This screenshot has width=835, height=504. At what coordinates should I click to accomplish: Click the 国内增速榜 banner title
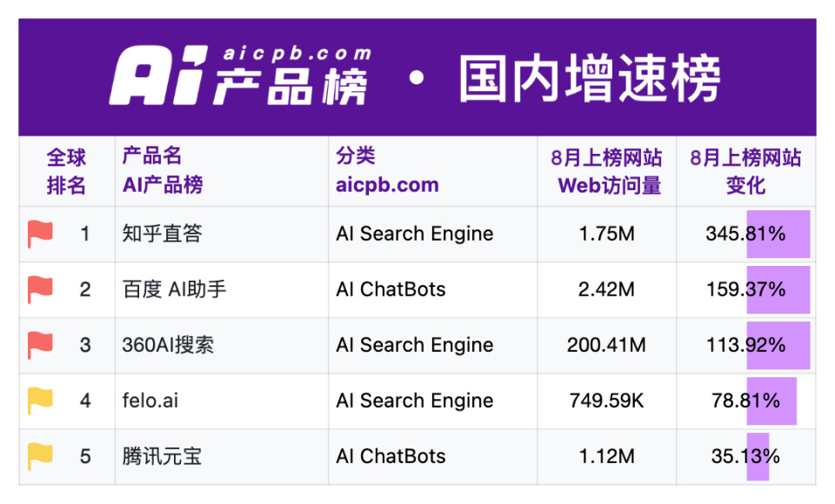pyautogui.click(x=590, y=78)
